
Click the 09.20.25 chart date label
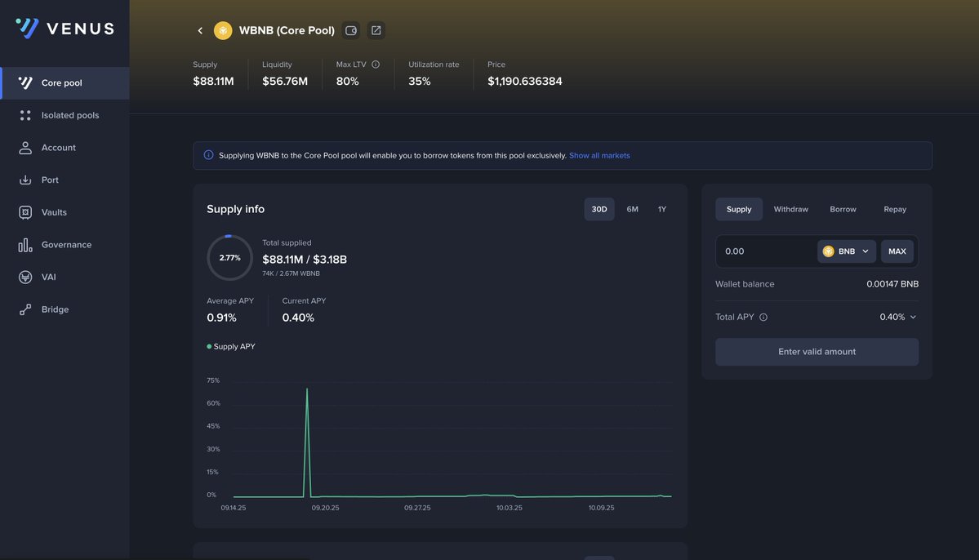325,509
